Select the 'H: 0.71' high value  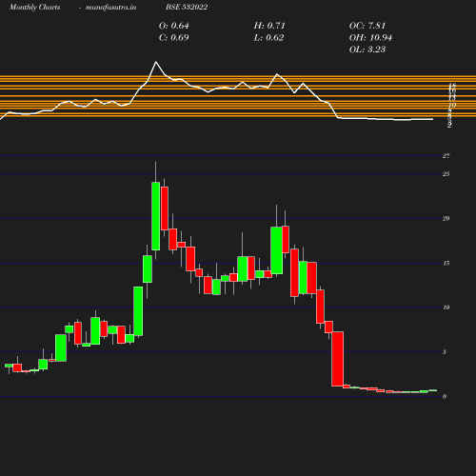(x=269, y=26)
